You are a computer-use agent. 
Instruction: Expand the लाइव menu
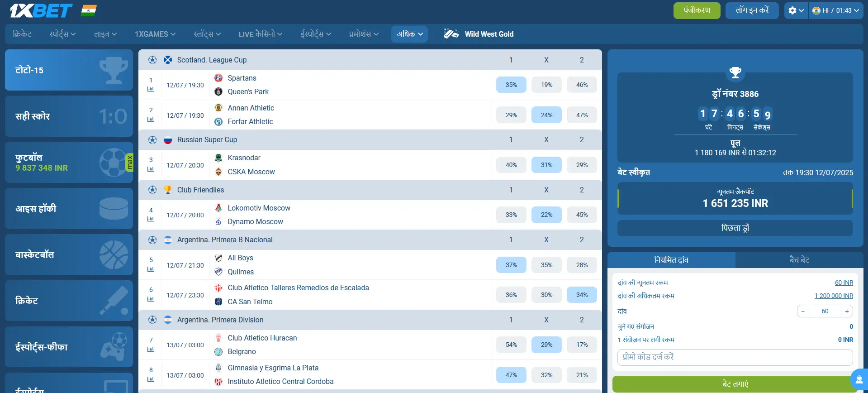pyautogui.click(x=105, y=34)
